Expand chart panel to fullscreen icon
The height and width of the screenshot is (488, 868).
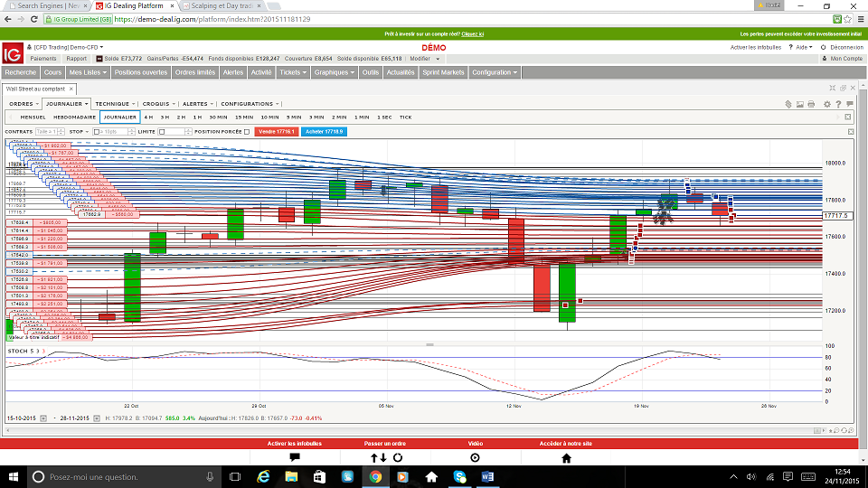click(x=832, y=88)
